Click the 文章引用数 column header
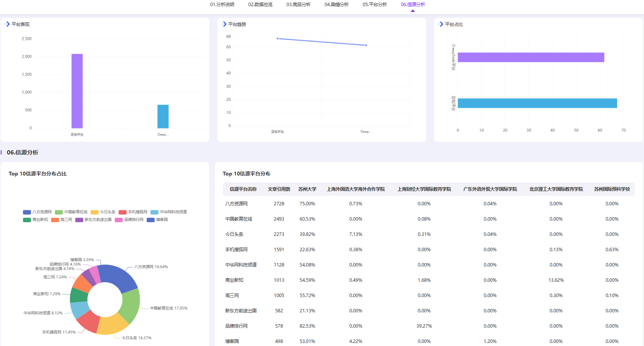The width and height of the screenshot is (644, 346). (x=279, y=189)
